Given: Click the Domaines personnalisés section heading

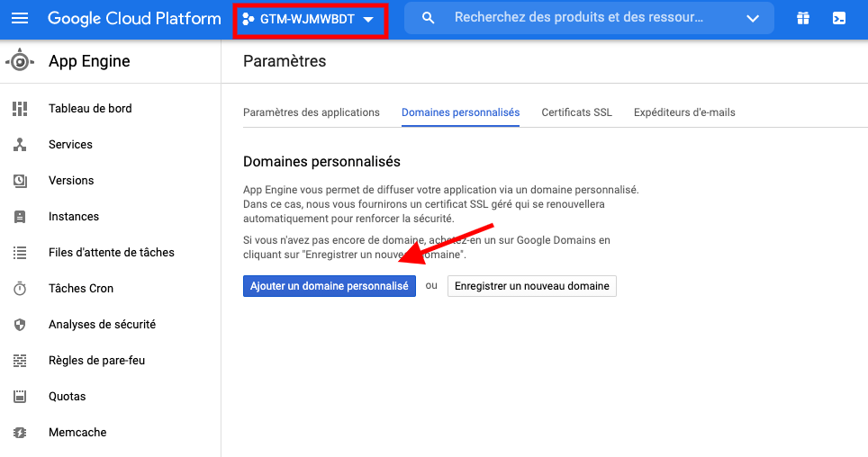Looking at the screenshot, I should [x=321, y=162].
